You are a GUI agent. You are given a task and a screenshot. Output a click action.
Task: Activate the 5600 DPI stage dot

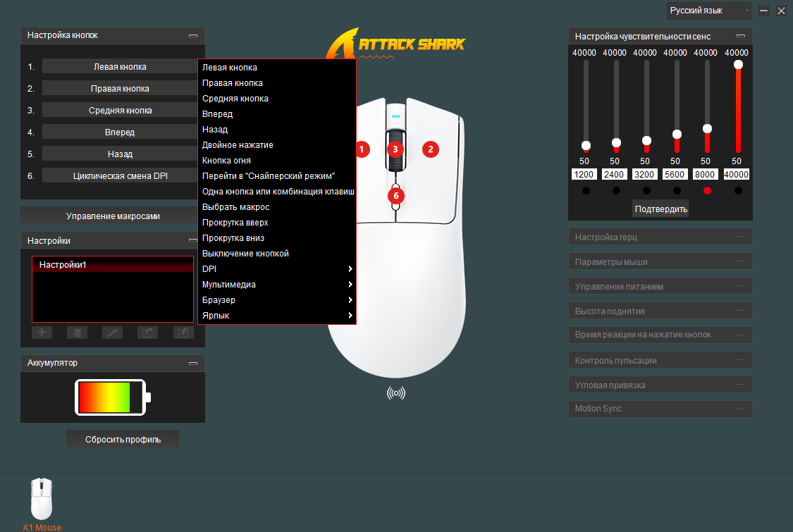click(x=677, y=191)
